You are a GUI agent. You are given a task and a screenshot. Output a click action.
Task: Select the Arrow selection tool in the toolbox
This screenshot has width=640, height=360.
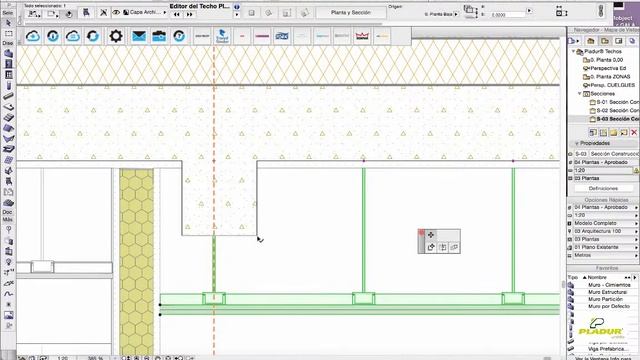point(8,23)
